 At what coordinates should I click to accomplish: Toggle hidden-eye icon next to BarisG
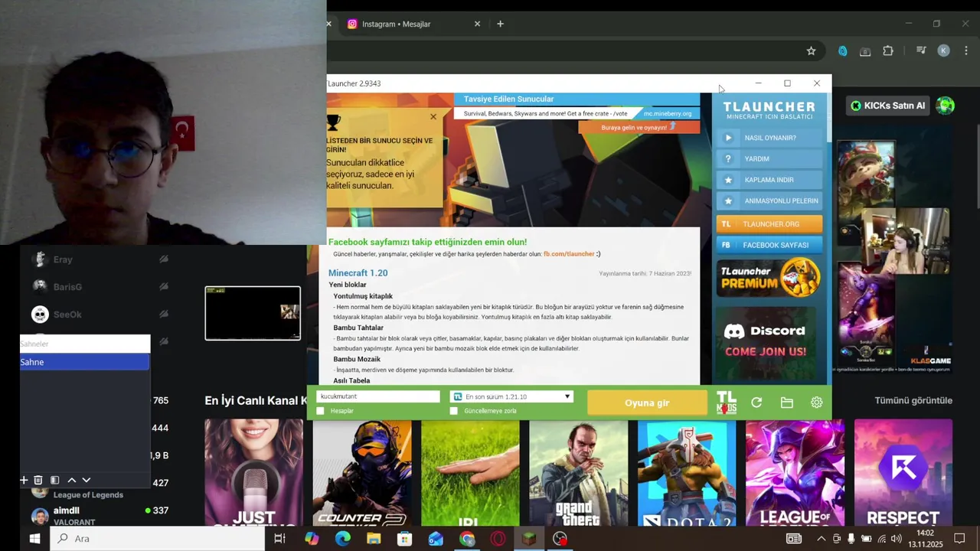point(164,287)
